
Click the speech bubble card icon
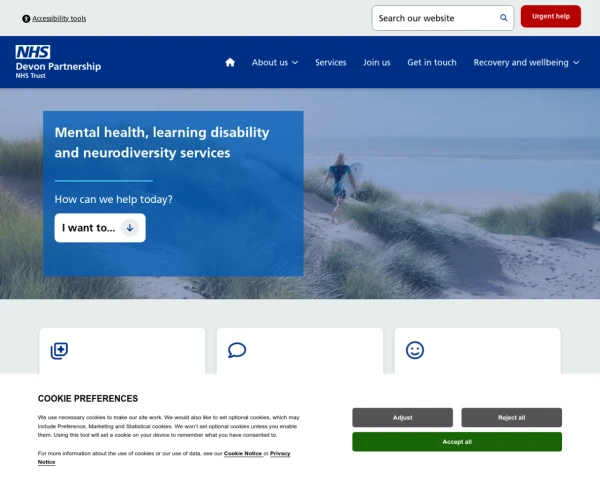237,350
